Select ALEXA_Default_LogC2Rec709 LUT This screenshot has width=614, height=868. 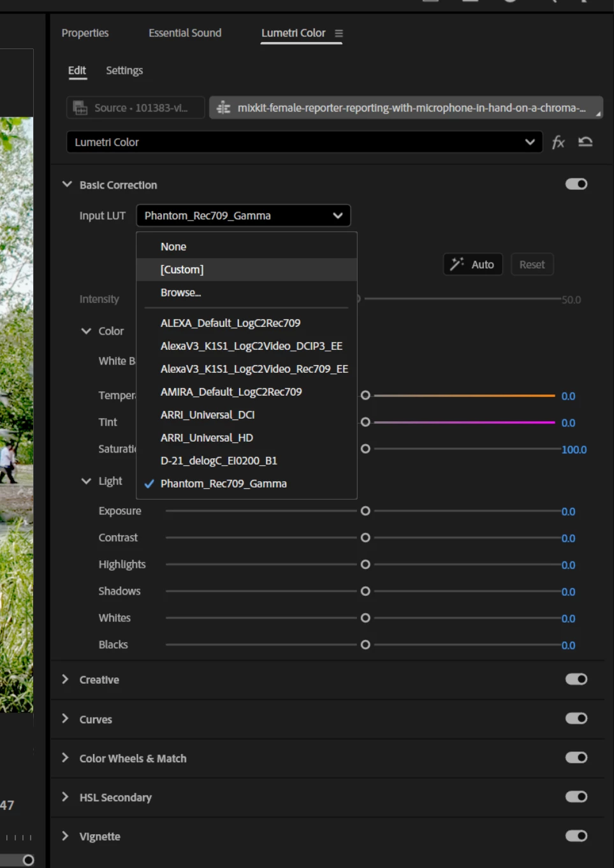pyautogui.click(x=247, y=323)
